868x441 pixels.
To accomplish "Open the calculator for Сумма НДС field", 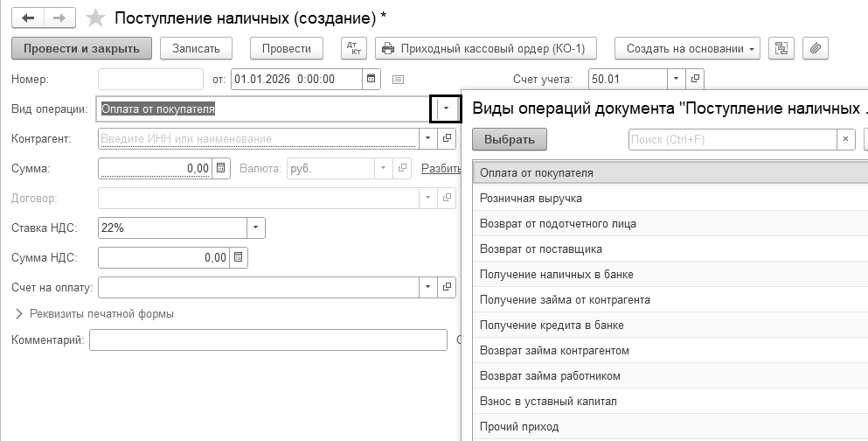I will click(x=238, y=257).
